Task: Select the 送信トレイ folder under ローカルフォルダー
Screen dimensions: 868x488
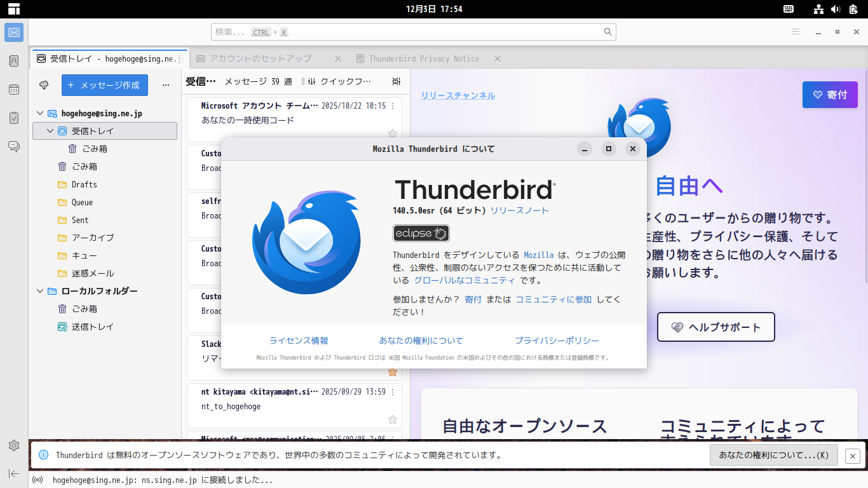Action: pos(105,327)
